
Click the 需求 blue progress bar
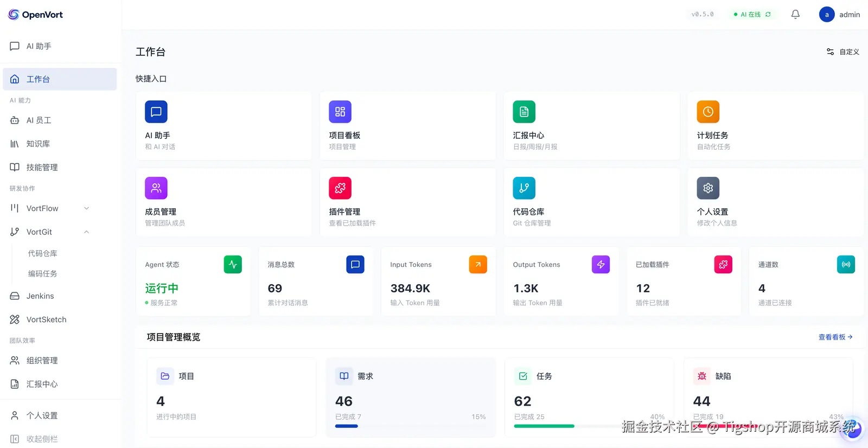pos(347,426)
